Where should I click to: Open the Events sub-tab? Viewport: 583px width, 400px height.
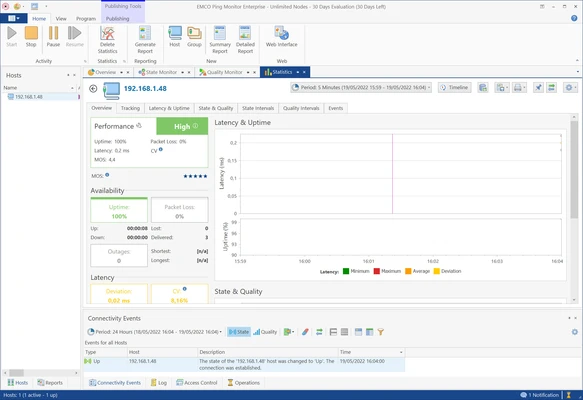[x=335, y=108]
